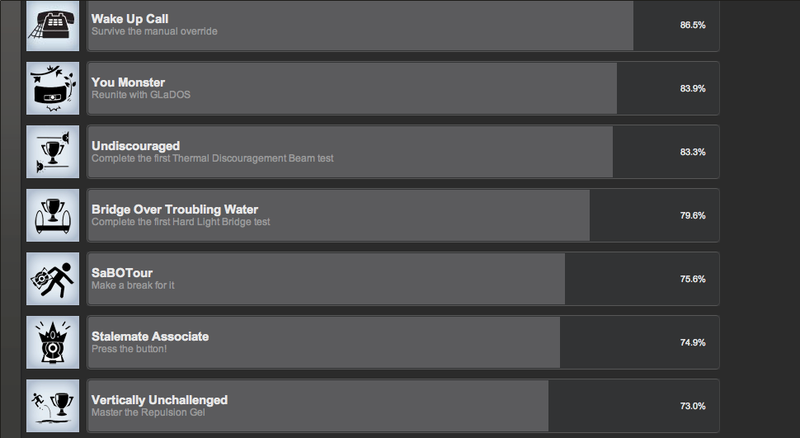Click the 83.9% completion value
Screen dimensions: 800x438
(692, 88)
